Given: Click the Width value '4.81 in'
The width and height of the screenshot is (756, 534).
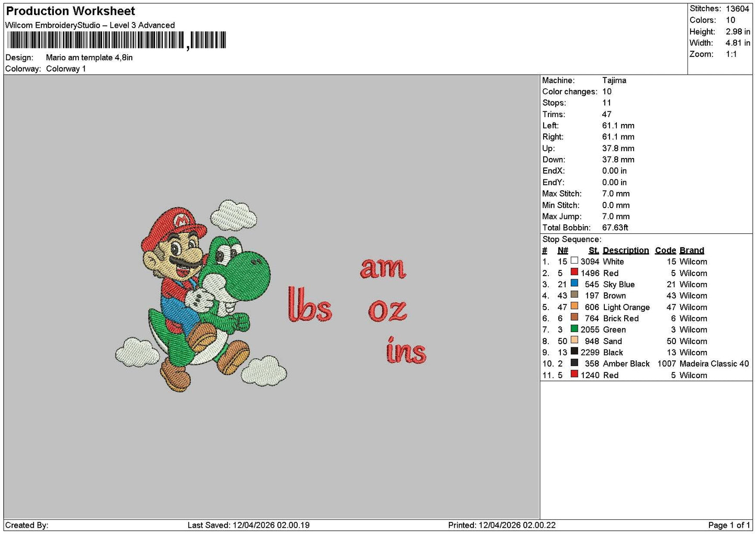Looking at the screenshot, I should [x=738, y=43].
